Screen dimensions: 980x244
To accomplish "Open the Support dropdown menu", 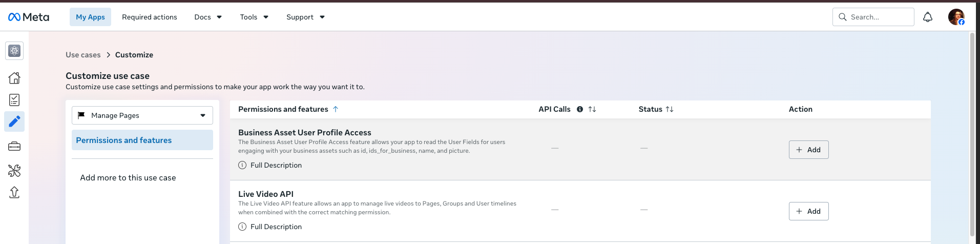I will pos(305,17).
